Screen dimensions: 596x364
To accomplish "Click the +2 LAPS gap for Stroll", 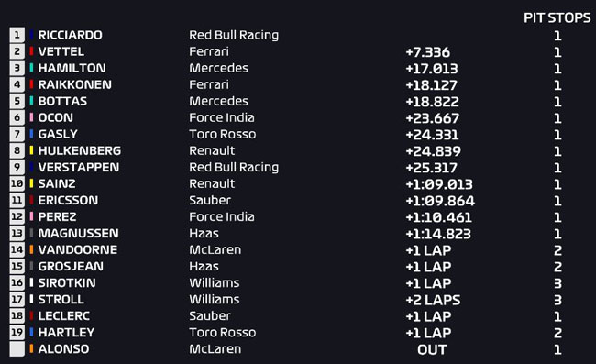I will [433, 300].
